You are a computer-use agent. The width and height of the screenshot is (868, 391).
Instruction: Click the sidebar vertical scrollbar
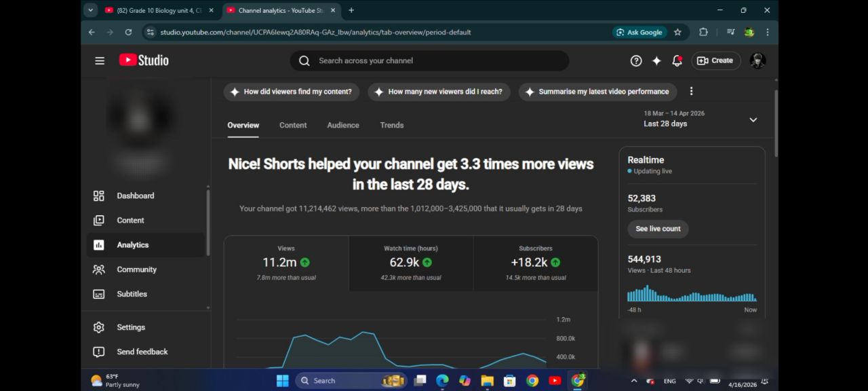click(208, 223)
